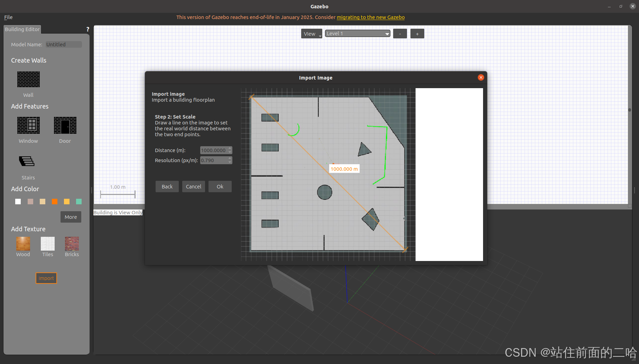The height and width of the screenshot is (364, 639).
Task: Choose the Tiles texture thumbnail
Action: pos(48,244)
